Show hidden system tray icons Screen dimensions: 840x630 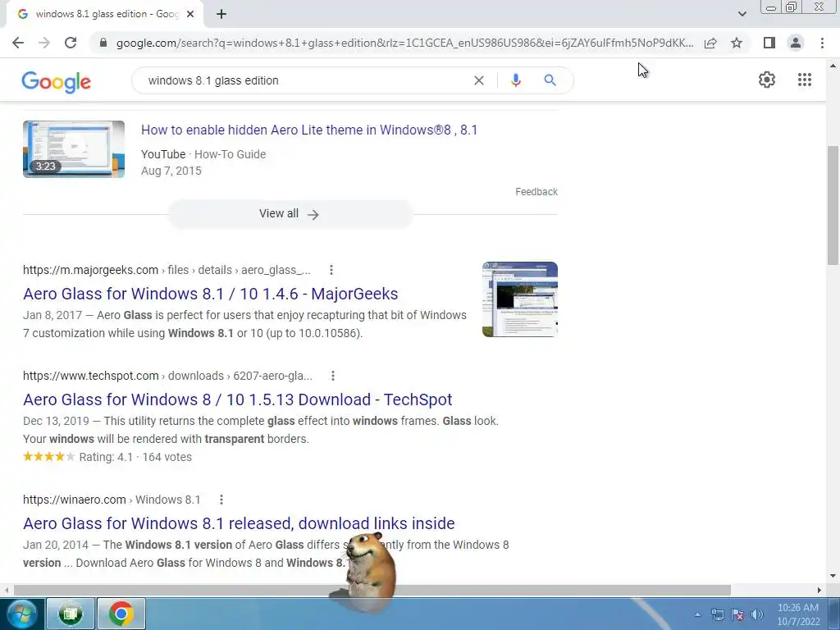pyautogui.click(x=697, y=614)
